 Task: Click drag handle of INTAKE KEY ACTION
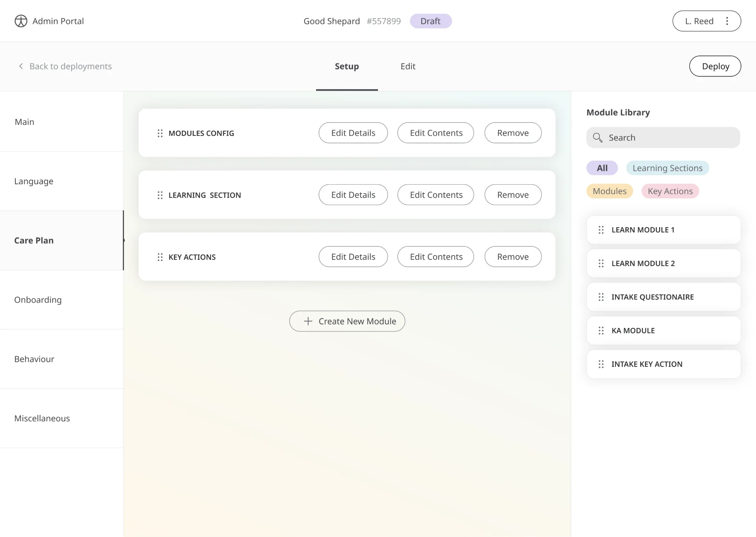pos(601,364)
